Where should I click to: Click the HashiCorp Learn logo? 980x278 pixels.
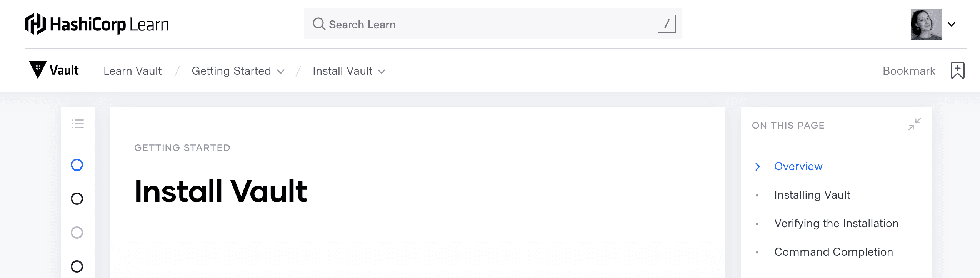pyautogui.click(x=96, y=24)
